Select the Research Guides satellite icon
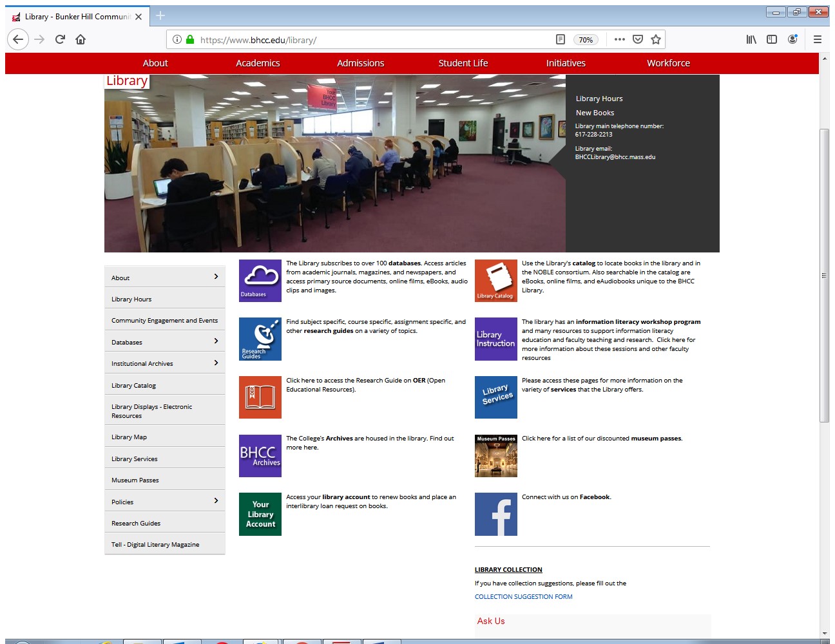This screenshot has height=644, width=835. [x=260, y=339]
